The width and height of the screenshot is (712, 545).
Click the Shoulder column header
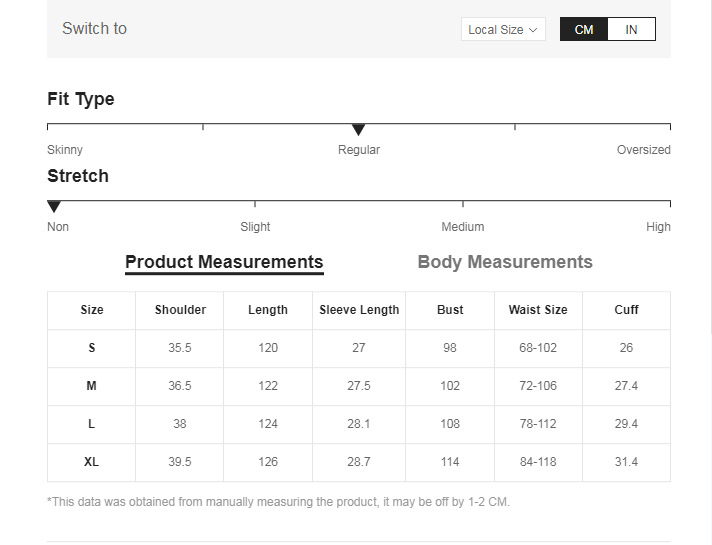[180, 310]
